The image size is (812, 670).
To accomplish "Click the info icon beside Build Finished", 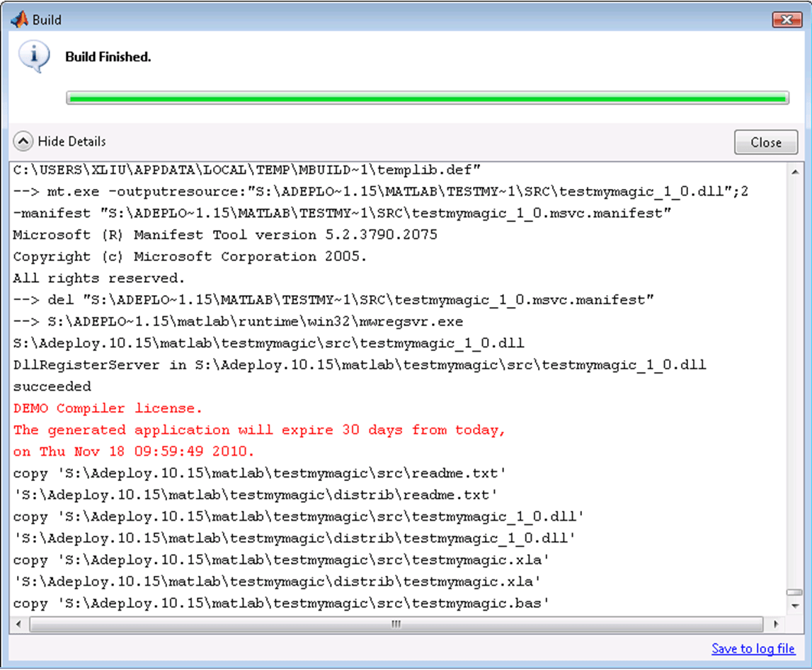I will (34, 57).
